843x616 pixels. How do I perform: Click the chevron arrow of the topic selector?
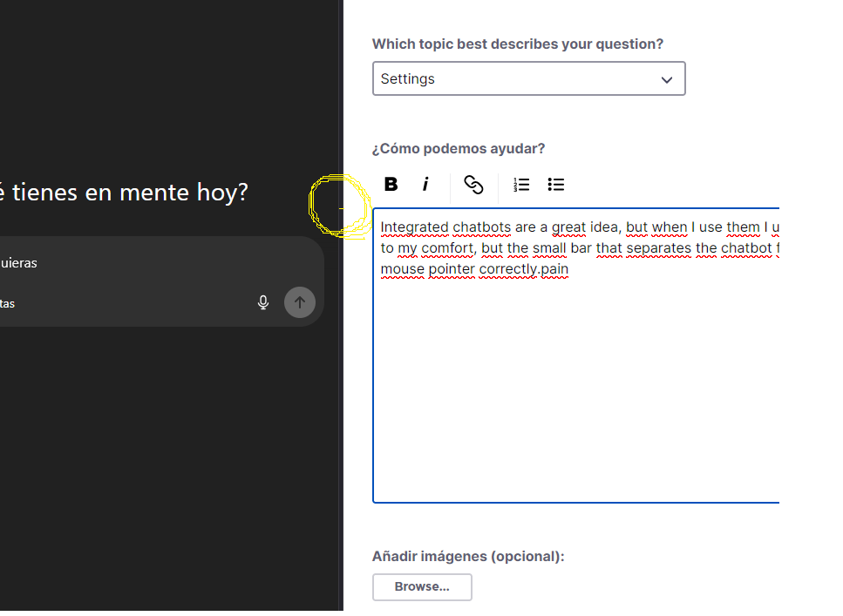point(667,79)
